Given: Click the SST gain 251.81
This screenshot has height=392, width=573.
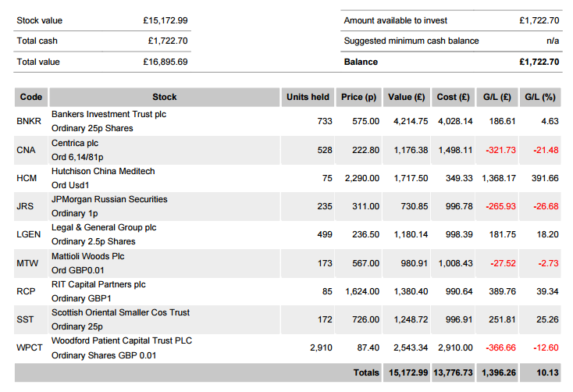Looking at the screenshot, I should click(502, 319).
